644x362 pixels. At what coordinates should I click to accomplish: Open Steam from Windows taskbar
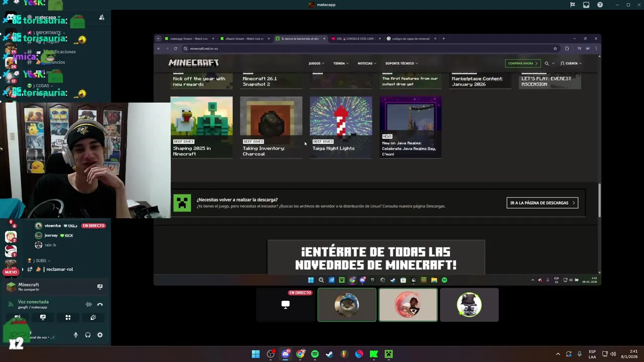pos(330,354)
